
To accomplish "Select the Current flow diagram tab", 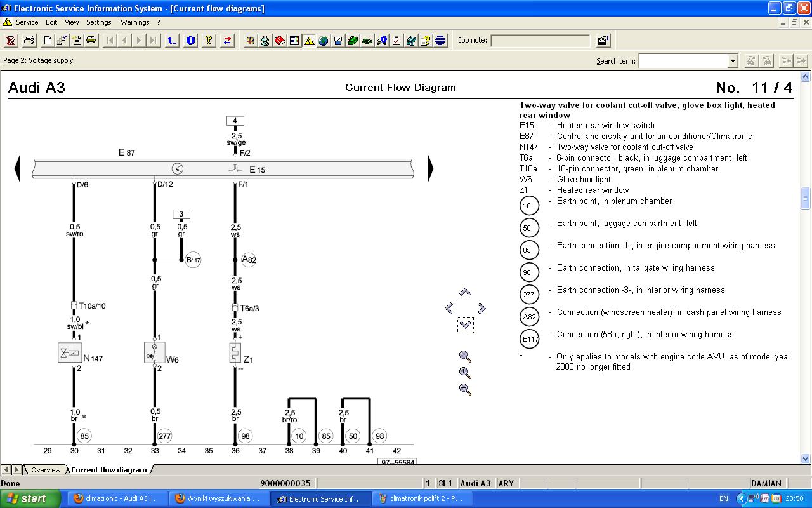I will 108,470.
